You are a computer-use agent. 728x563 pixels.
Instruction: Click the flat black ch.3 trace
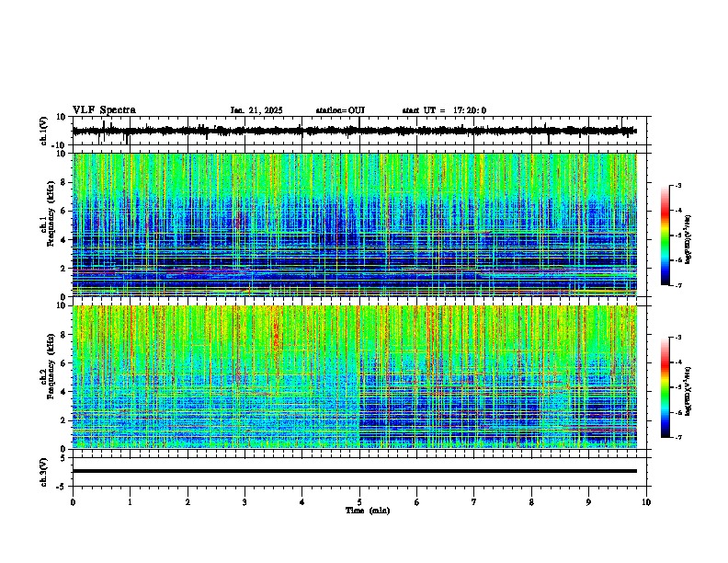click(355, 471)
